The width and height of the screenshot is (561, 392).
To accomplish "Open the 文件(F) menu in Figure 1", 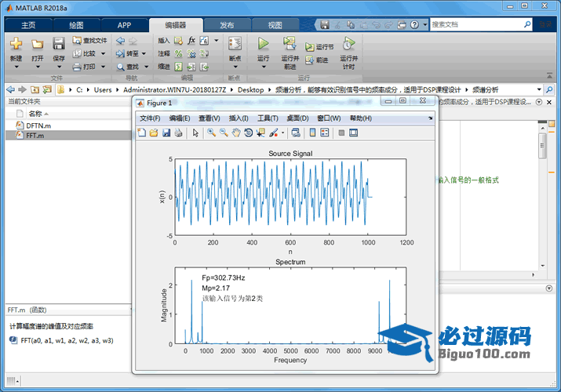I will click(150, 118).
